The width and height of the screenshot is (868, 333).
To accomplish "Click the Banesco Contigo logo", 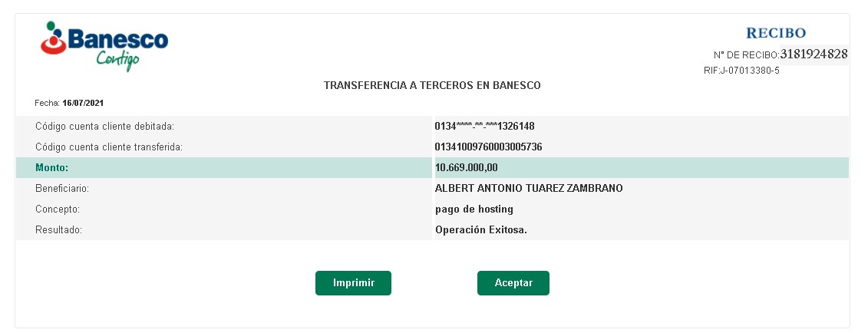I will click(x=104, y=45).
